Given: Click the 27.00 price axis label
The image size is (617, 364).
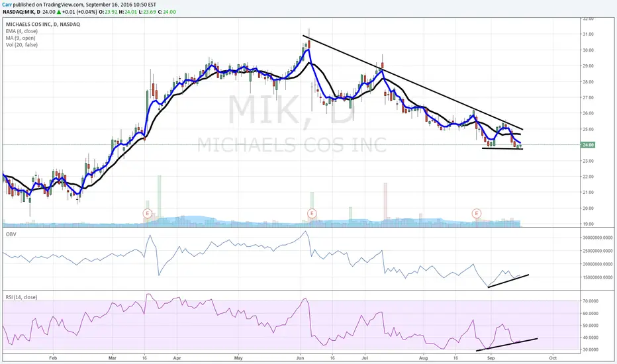Looking at the screenshot, I should 588,97.
